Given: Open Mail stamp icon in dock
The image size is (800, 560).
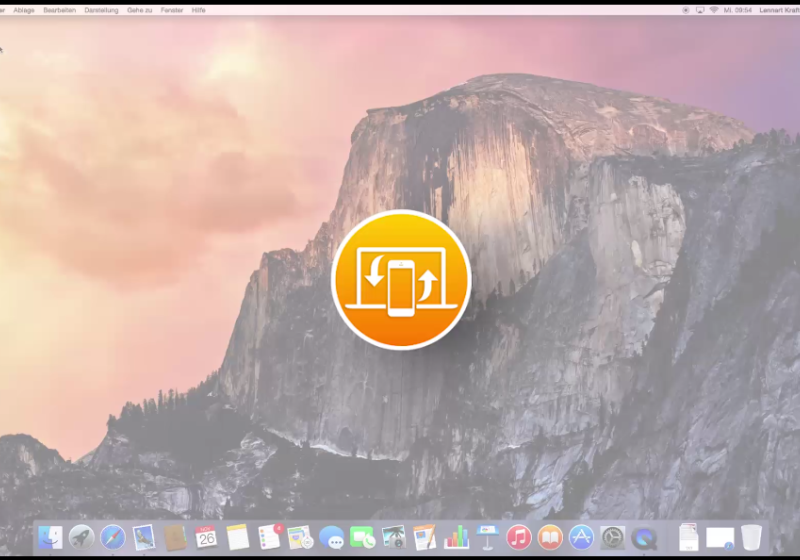Looking at the screenshot, I should click(144, 538).
